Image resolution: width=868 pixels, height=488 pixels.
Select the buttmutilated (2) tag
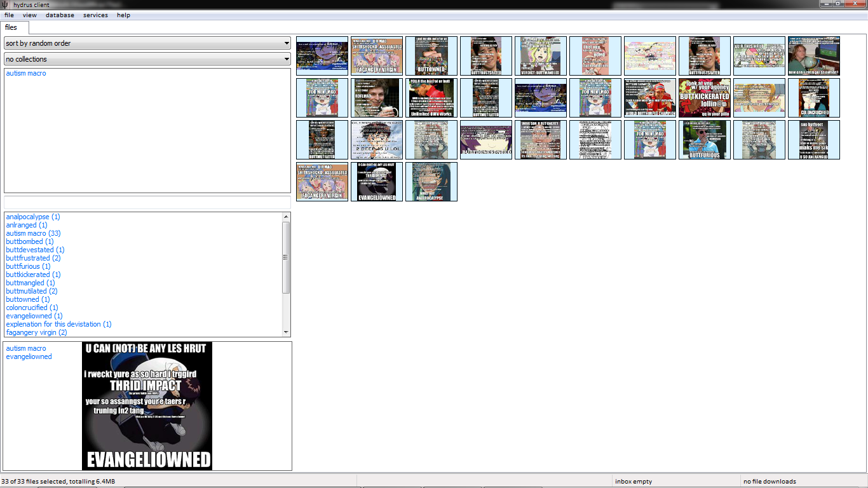coord(32,291)
